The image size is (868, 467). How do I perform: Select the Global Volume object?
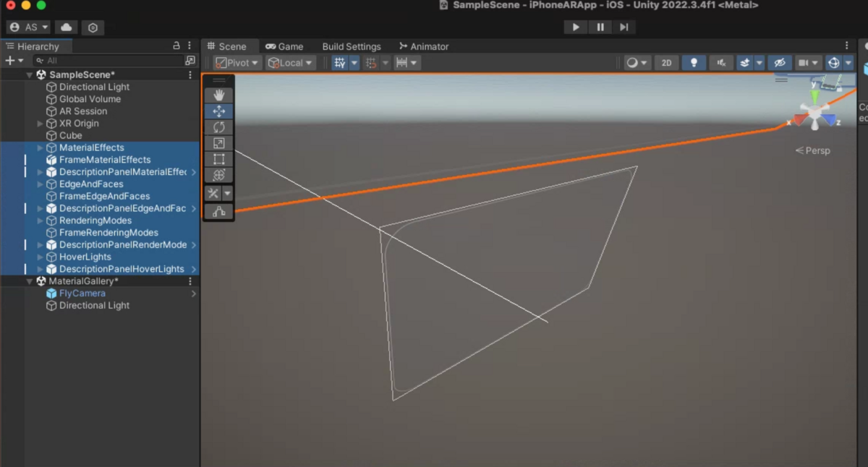click(x=90, y=99)
